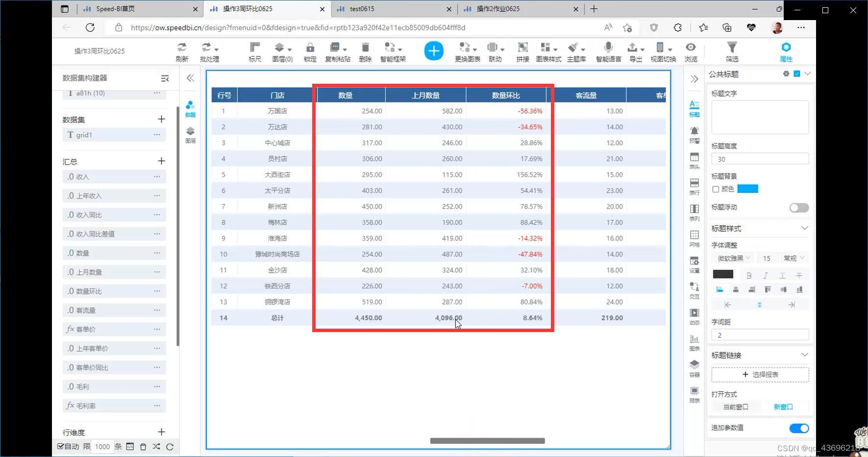Viewport: 868px width, 457px height.
Task: Click the 锁定 lock icon
Action: (310, 51)
